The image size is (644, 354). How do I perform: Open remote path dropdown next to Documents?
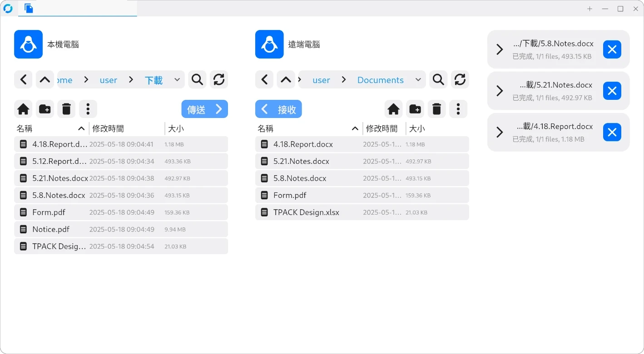(x=418, y=80)
